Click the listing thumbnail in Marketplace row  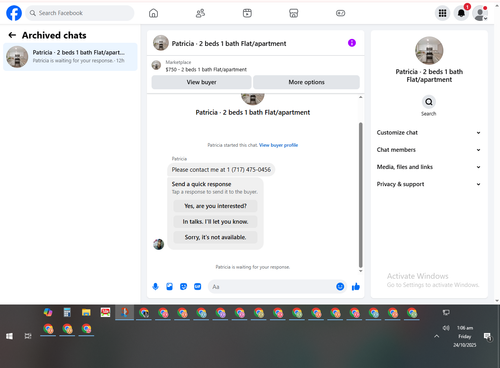tap(156, 65)
